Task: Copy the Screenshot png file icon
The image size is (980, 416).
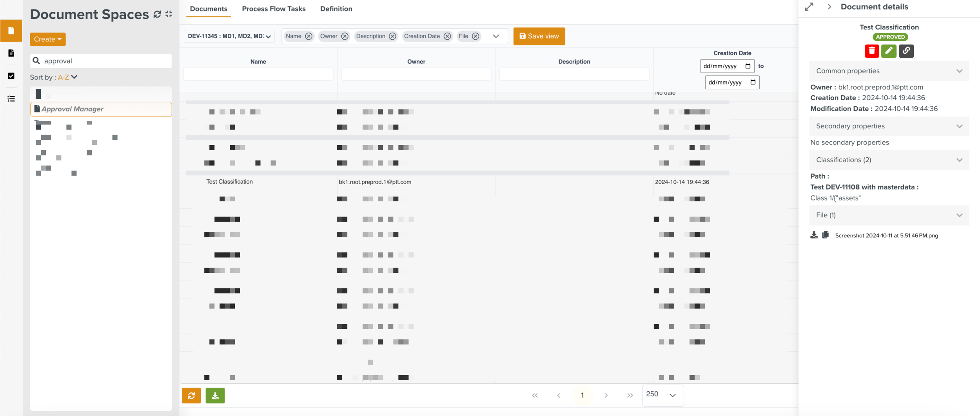Action: [x=826, y=235]
